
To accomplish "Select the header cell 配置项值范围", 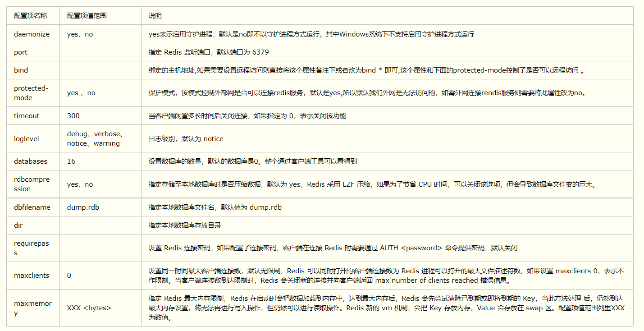I will tap(100, 16).
